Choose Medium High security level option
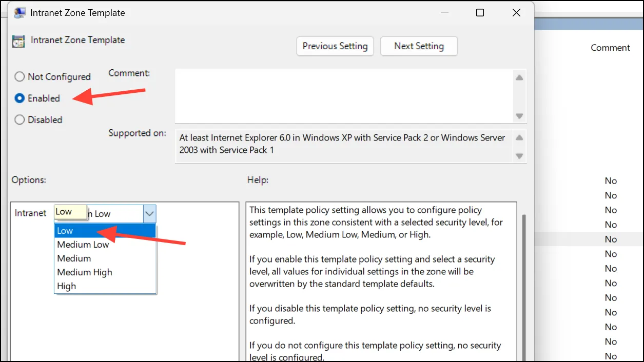This screenshot has width=644, height=362. coord(105,272)
